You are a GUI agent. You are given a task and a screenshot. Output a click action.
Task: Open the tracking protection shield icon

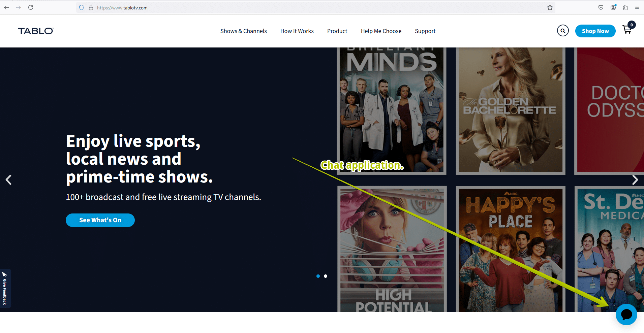[81, 7]
